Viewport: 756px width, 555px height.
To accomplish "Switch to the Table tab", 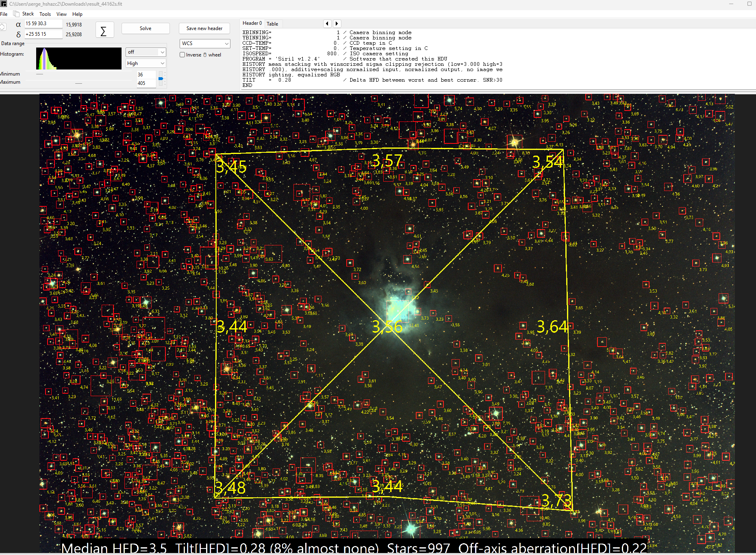I will (x=272, y=24).
